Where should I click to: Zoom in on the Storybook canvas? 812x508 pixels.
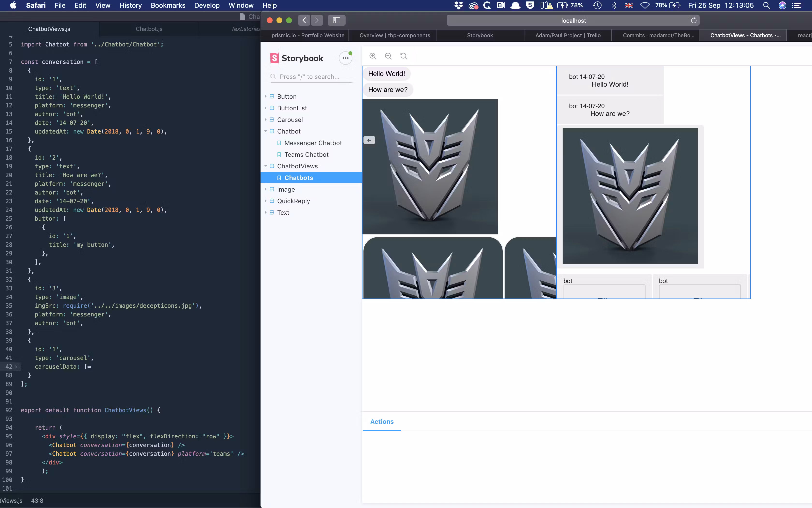(x=373, y=56)
